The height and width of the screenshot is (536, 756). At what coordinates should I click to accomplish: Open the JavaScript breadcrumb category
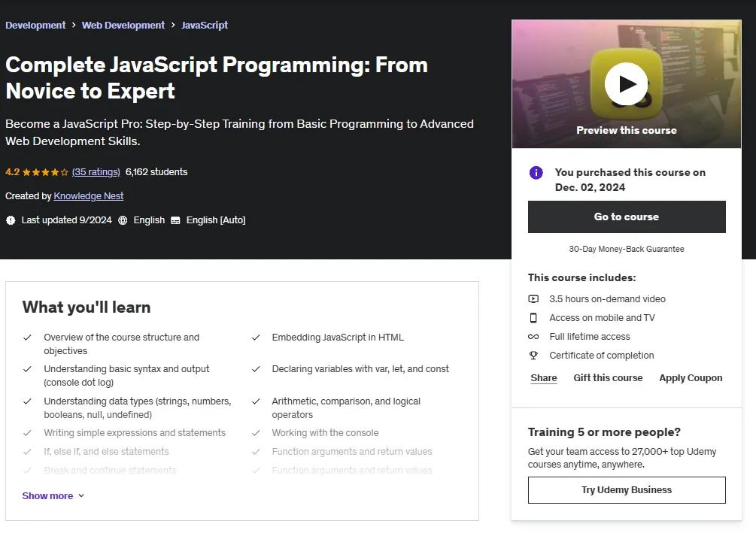[x=205, y=25]
